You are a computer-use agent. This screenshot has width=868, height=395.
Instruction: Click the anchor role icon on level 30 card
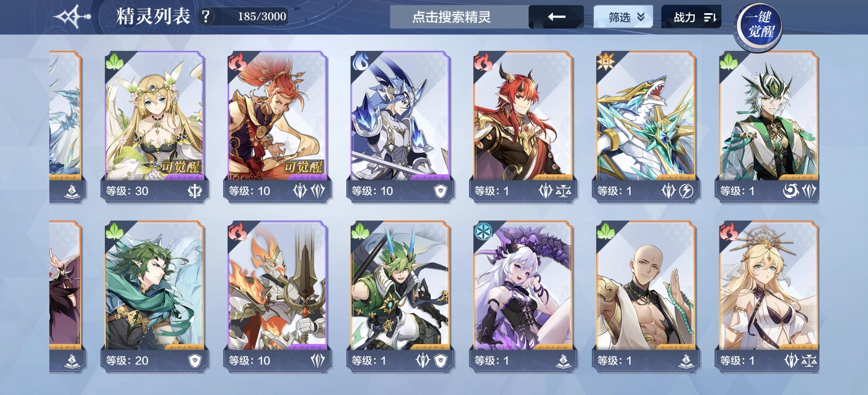click(195, 191)
